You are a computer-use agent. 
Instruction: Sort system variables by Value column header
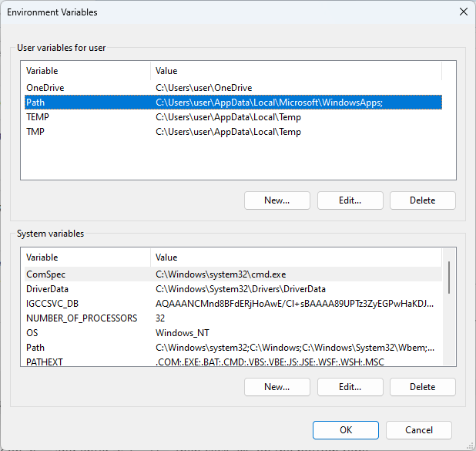pos(296,257)
